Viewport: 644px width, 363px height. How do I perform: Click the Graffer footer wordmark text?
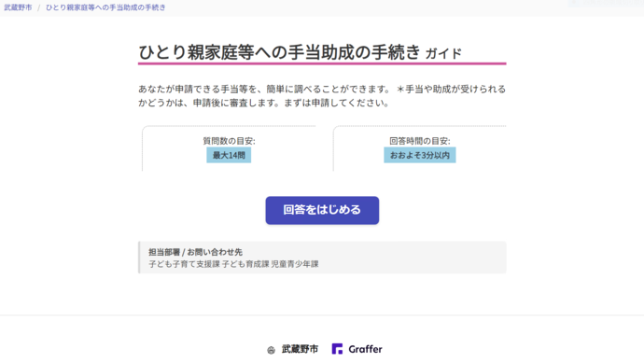click(365, 349)
